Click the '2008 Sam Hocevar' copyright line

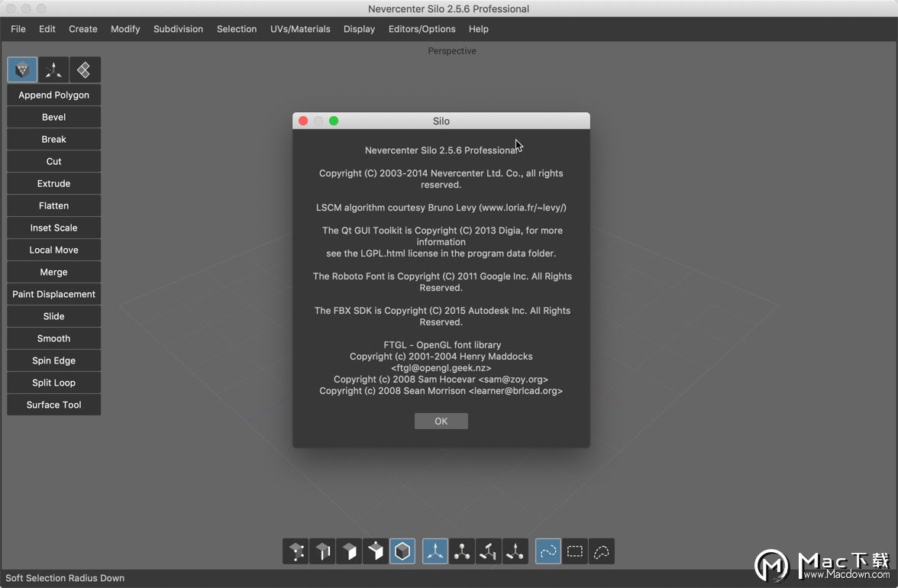tap(441, 380)
